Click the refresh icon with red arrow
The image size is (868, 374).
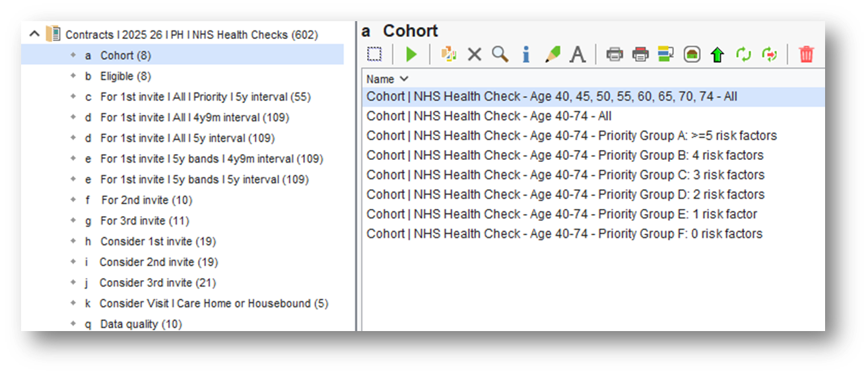[770, 54]
